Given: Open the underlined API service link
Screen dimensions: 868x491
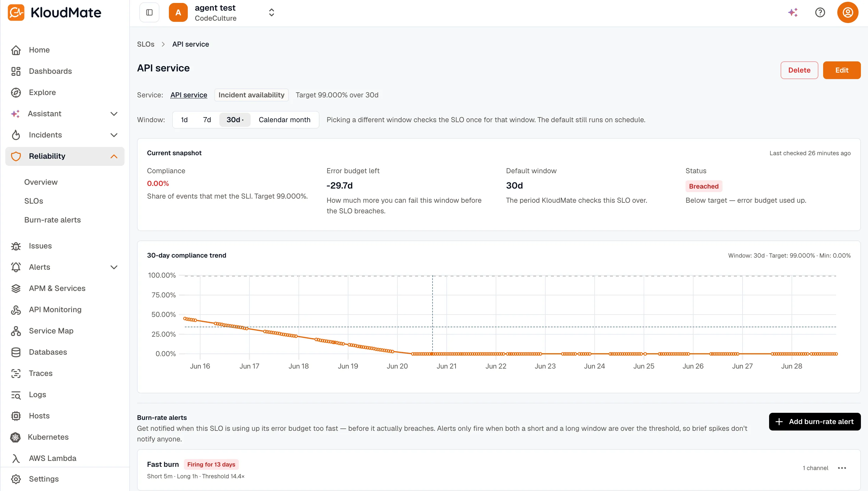Looking at the screenshot, I should tap(189, 95).
